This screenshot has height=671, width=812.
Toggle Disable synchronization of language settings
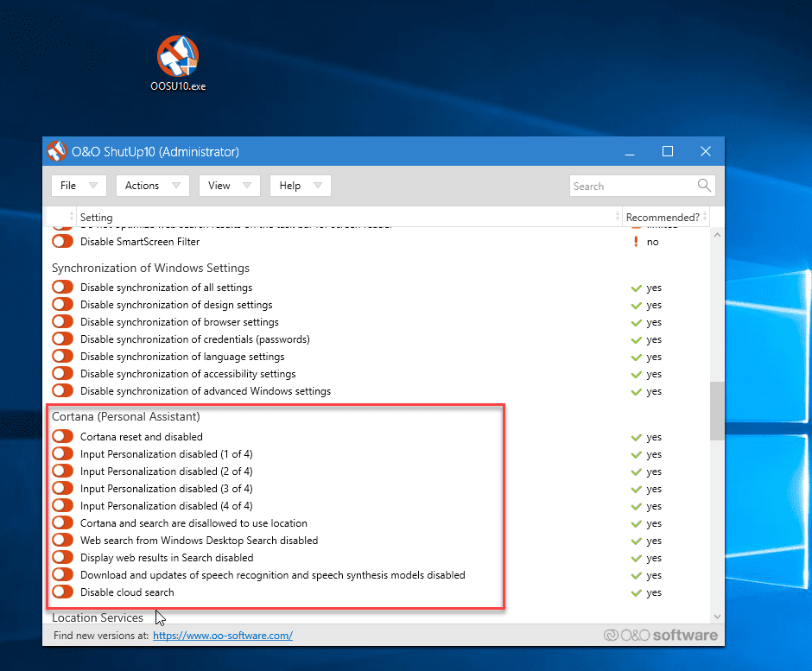tap(63, 356)
